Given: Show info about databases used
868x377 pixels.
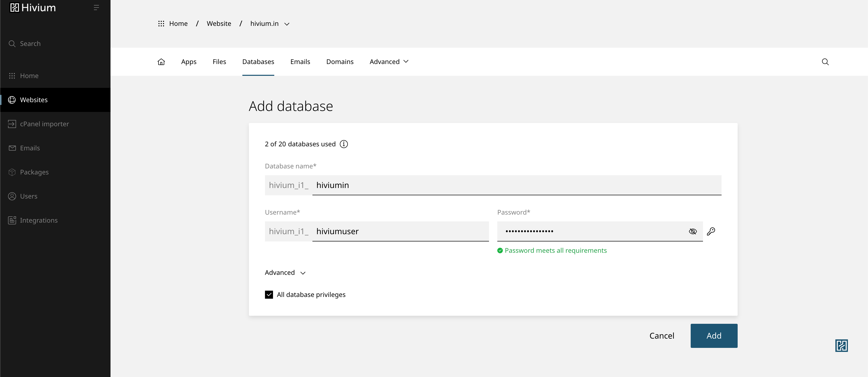Looking at the screenshot, I should point(344,144).
